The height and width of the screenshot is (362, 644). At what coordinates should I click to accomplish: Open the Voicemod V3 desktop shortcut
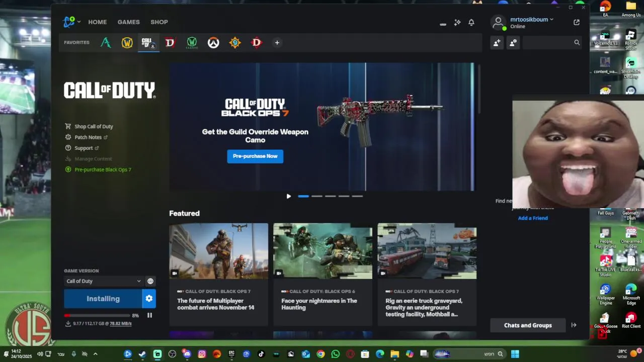[605, 38]
